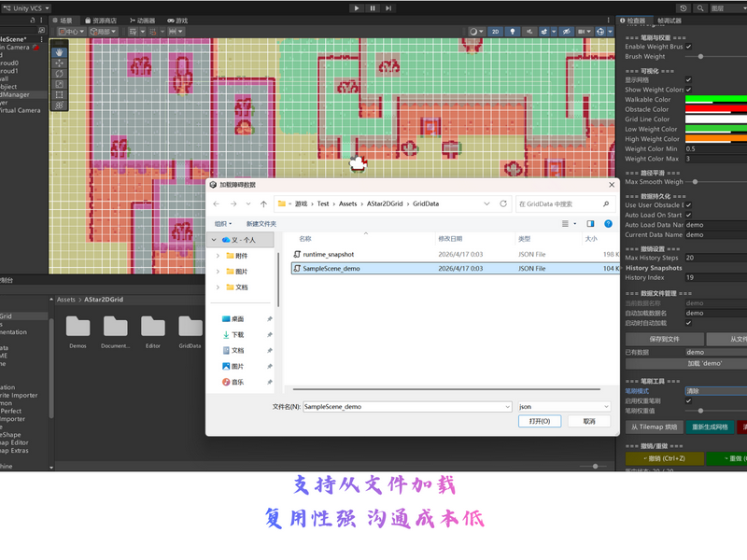The width and height of the screenshot is (747, 560).
Task: Select the Move tool in scene toolbar
Action: point(59,63)
